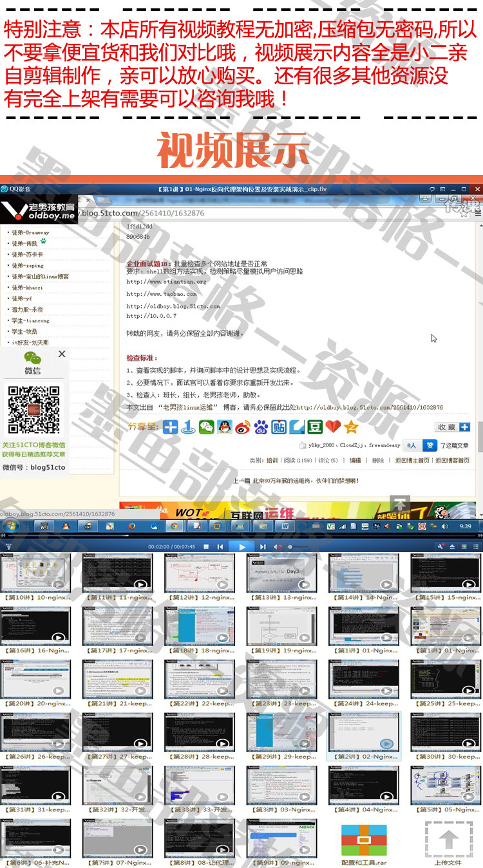Open QQ Player settings wrench icon
The width and height of the screenshot is (483, 868).
click(441, 546)
